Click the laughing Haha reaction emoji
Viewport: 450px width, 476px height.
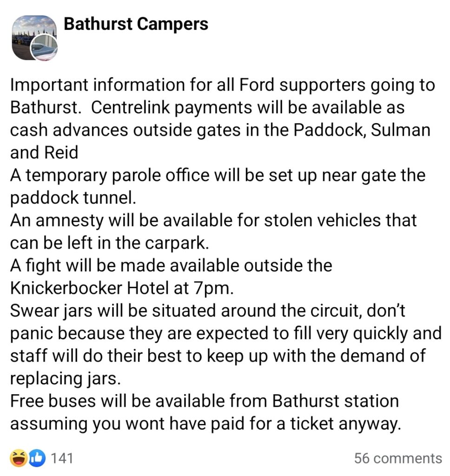18,458
